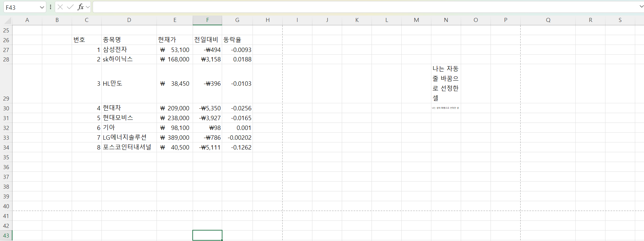Viewport: 644px width, 241px height.
Task: Select column N header
Action: [446, 20]
